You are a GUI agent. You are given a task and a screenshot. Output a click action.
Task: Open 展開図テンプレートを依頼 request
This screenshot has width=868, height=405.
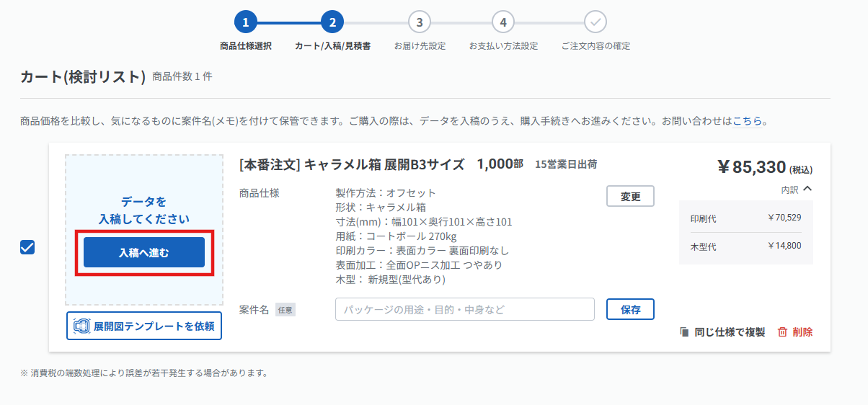point(144,326)
